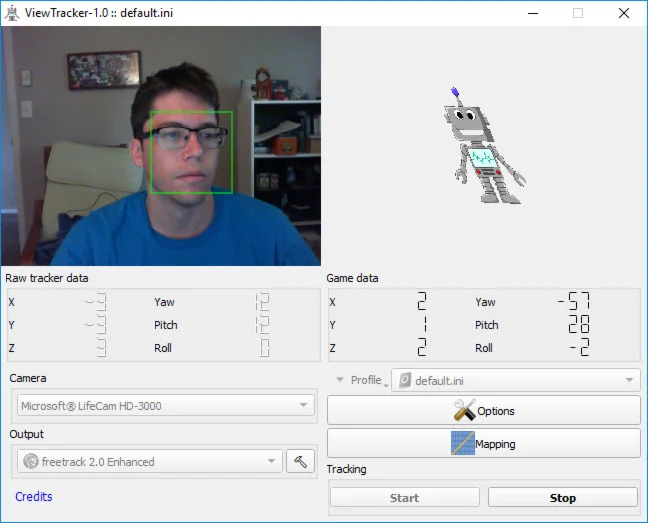Click the Raw tracker data heading

coord(47,278)
